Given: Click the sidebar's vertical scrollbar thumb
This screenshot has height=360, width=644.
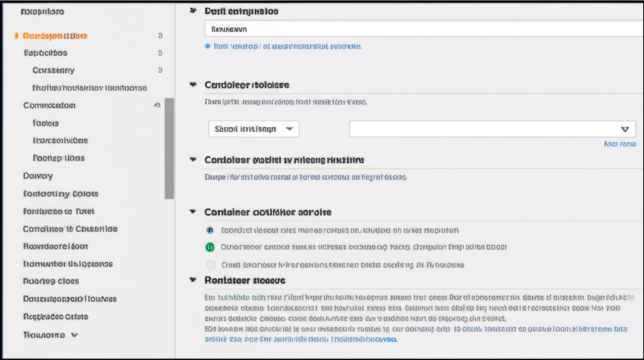Looking at the screenshot, I should point(169,149).
